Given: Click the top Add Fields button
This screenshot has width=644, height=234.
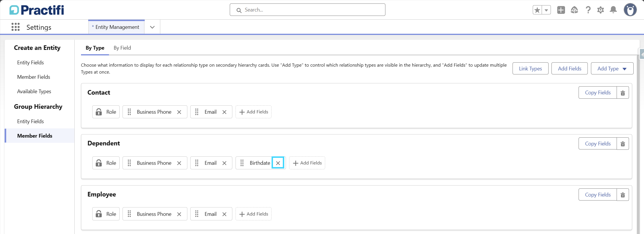Looking at the screenshot, I should pos(570,69).
